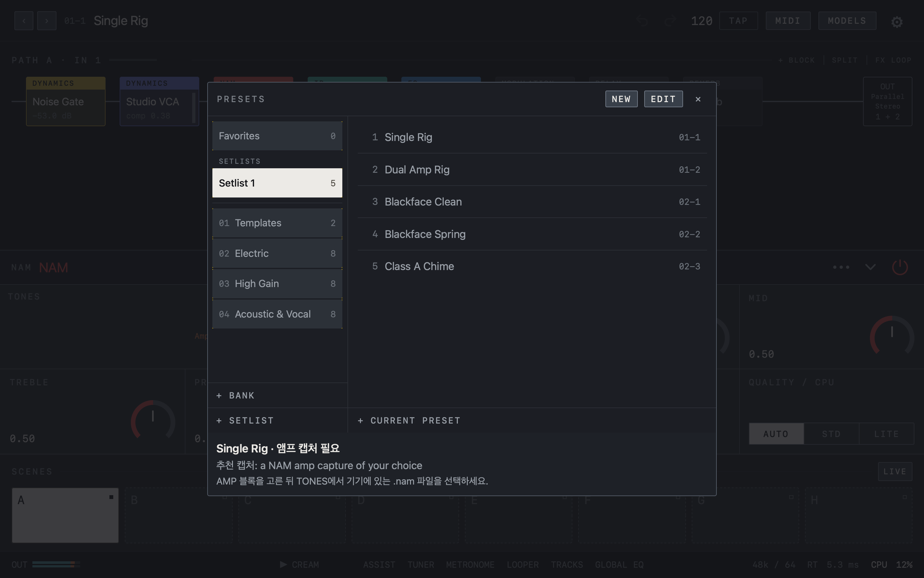Open the METRONOME tab

(470, 565)
